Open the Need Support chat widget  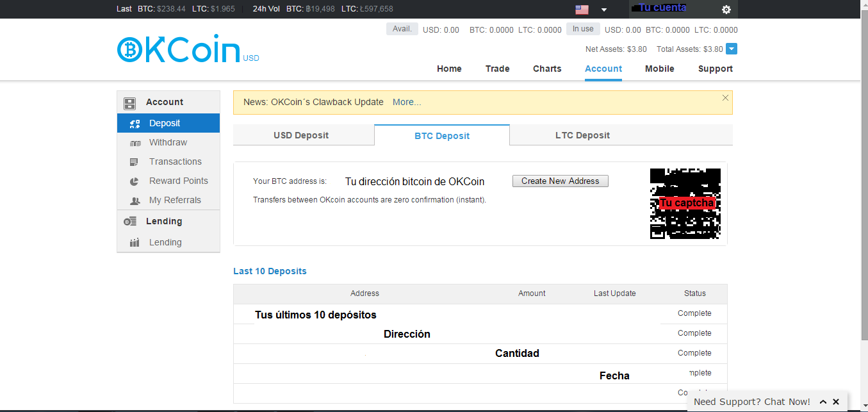tap(752, 402)
